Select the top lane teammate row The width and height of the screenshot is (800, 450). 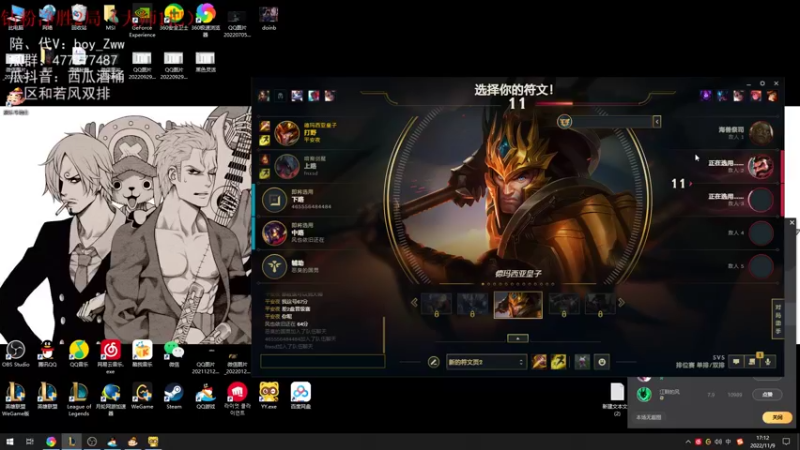(x=315, y=166)
